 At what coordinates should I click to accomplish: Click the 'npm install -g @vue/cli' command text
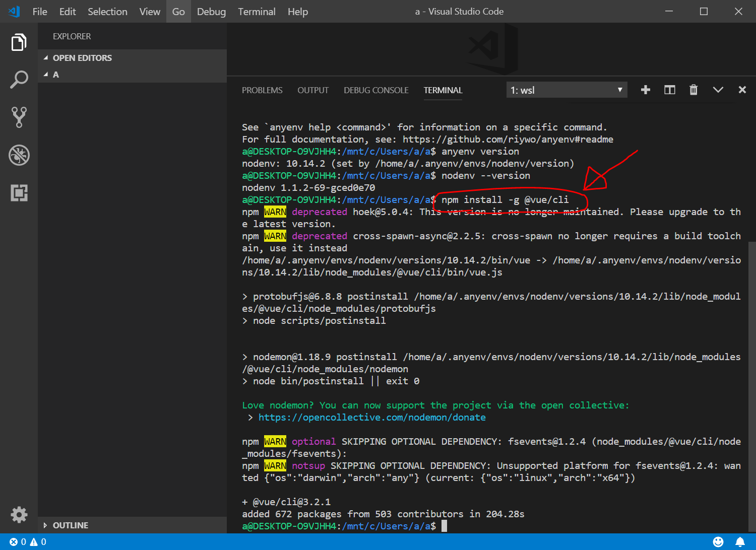click(505, 200)
